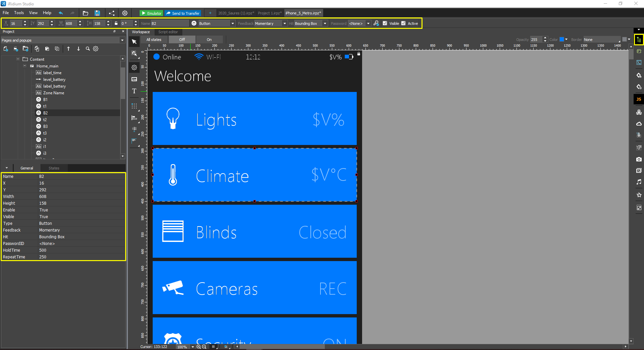The width and height of the screenshot is (644, 350).
Task: Select the arrow pointer tool
Action: click(x=134, y=42)
